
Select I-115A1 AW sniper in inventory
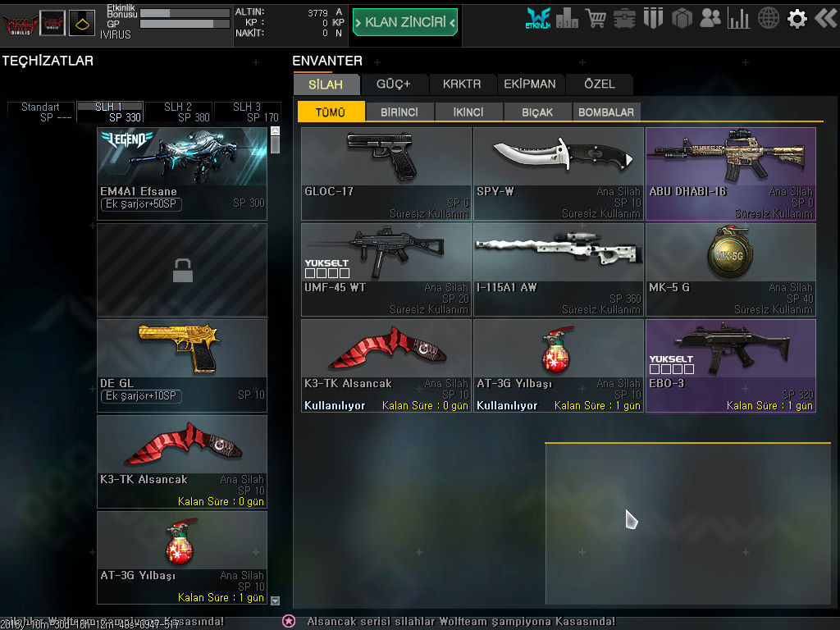click(559, 270)
